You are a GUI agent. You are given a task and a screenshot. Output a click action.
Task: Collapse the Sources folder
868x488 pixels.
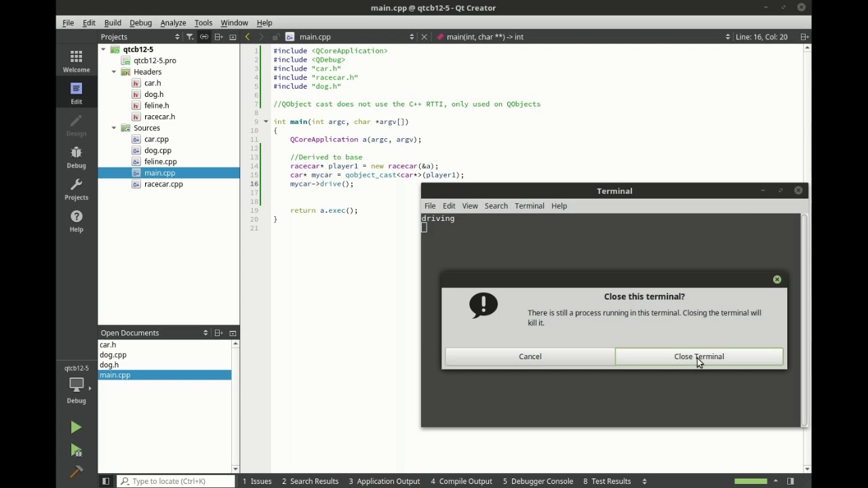pyautogui.click(x=114, y=128)
